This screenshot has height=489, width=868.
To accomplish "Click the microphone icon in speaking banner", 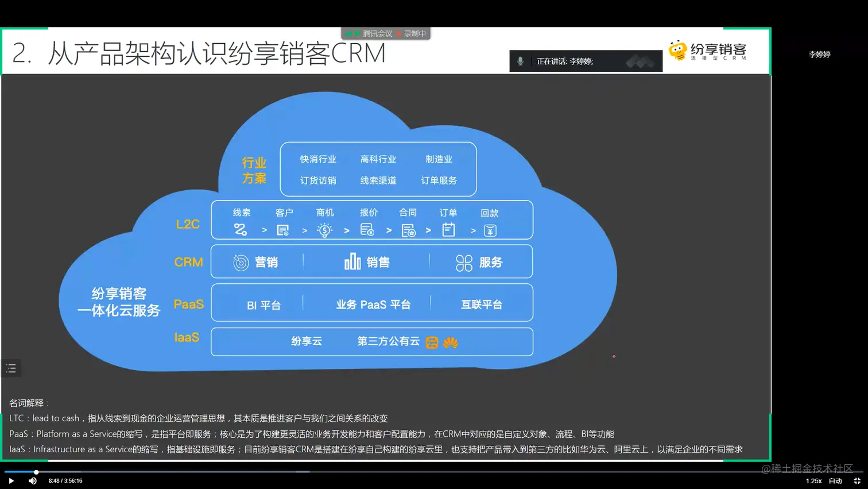I will (520, 61).
